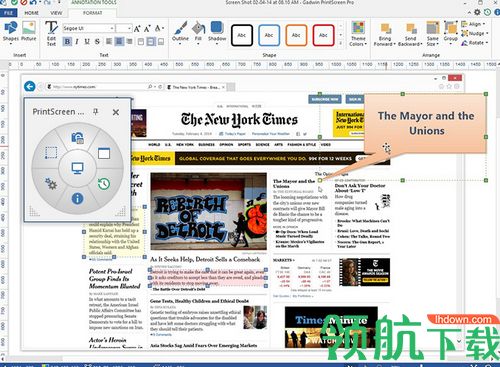Choose window capture on the wheel
This screenshot has width=500, height=367.
tap(104, 153)
